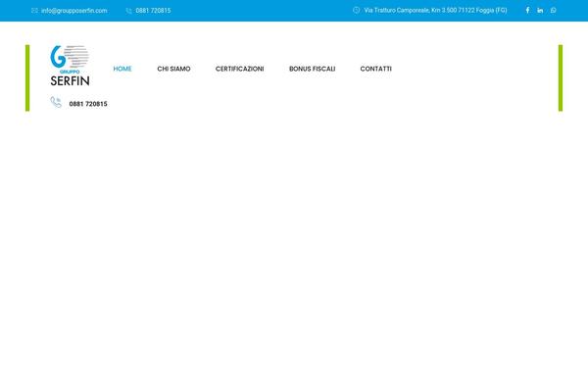
Task: Click the 0881 720815 number in top bar
Action: click(x=153, y=11)
